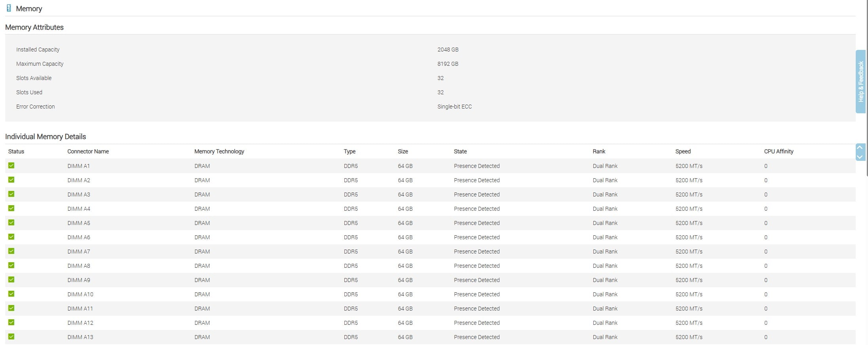868x345 pixels.
Task: Click the green status icon for DIMM A9
Action: coord(11,280)
